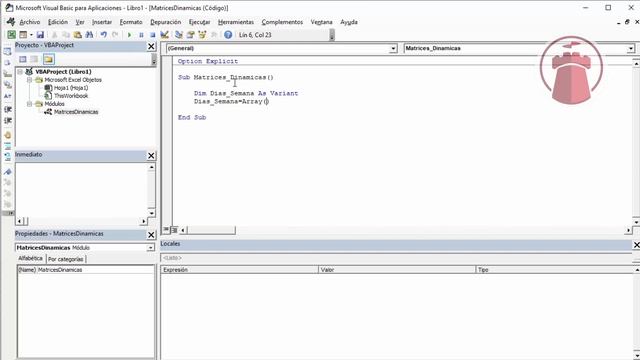Click the View Object icon in Proyecto panel
This screenshot has width=640, height=360.
34,60
